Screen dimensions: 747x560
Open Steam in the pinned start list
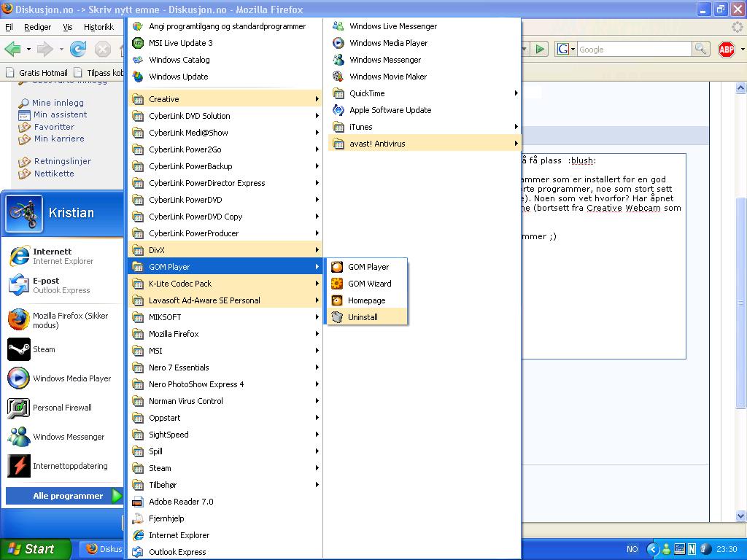coord(64,349)
